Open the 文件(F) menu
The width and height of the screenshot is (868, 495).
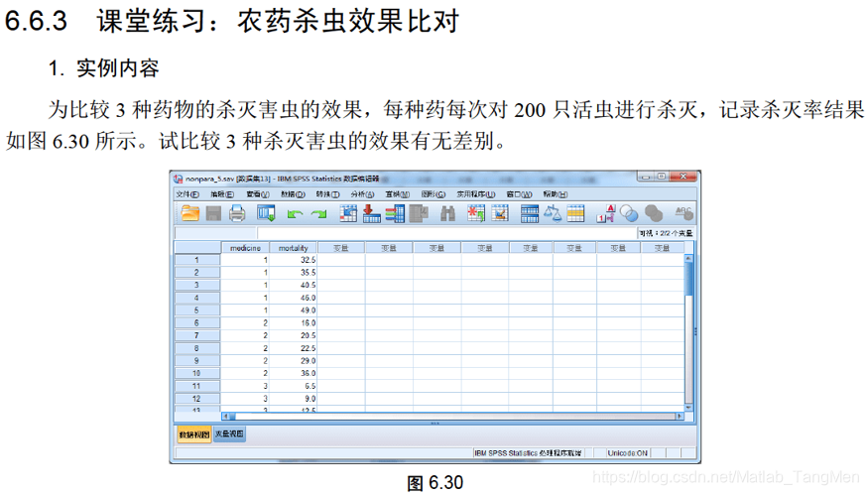click(187, 194)
